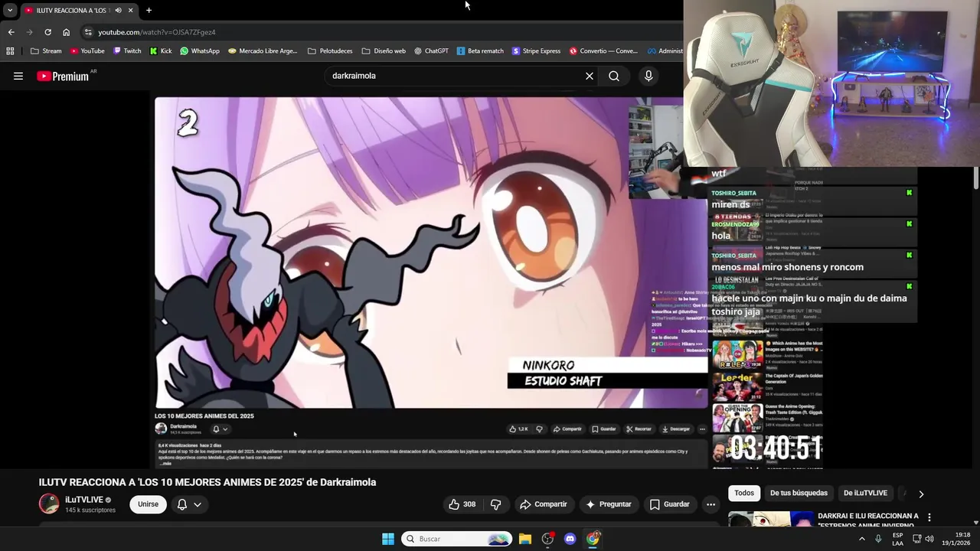
Task: Open the DARKRAI E ILU REACCIONAN thumbnail
Action: pos(770,519)
